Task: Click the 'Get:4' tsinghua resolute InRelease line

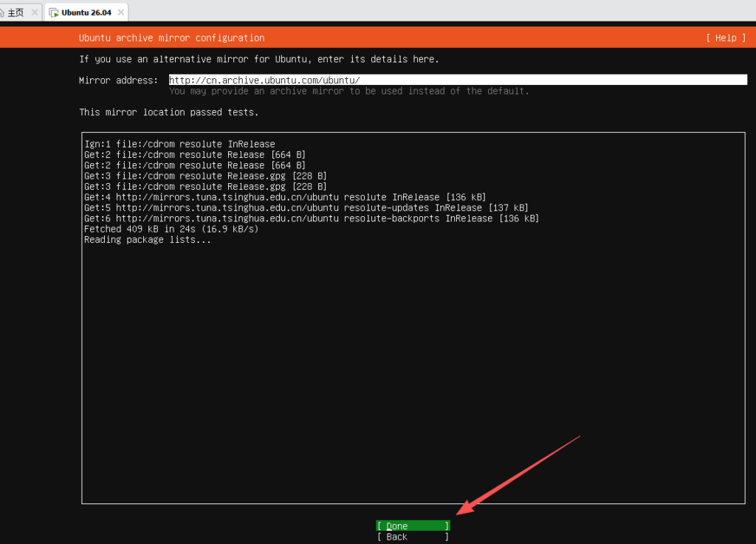Action: tap(285, 197)
